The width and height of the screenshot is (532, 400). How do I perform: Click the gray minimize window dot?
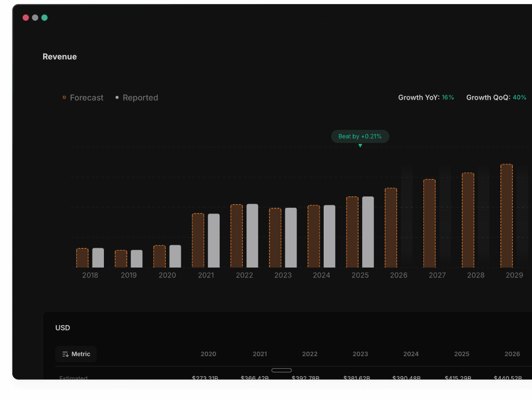coord(35,18)
